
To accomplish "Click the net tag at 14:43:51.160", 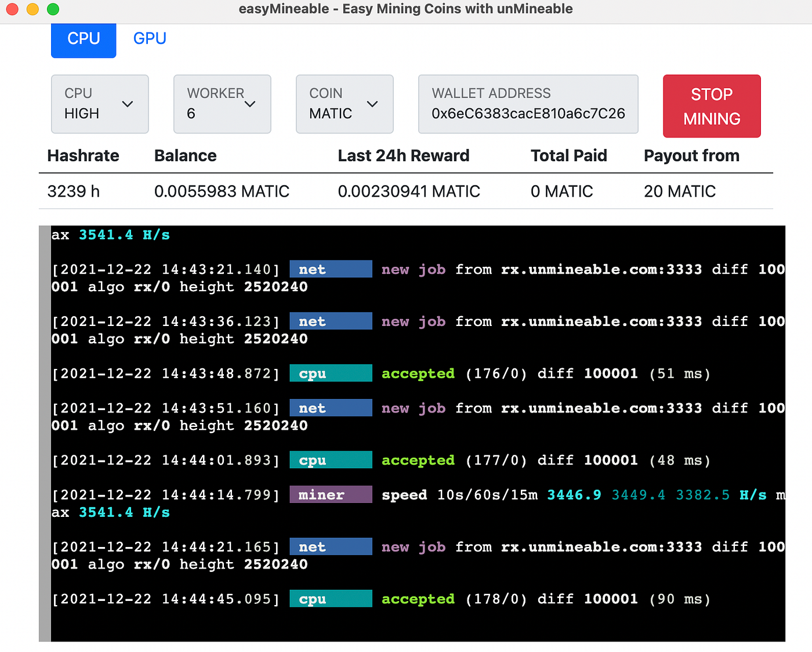I will (x=331, y=408).
